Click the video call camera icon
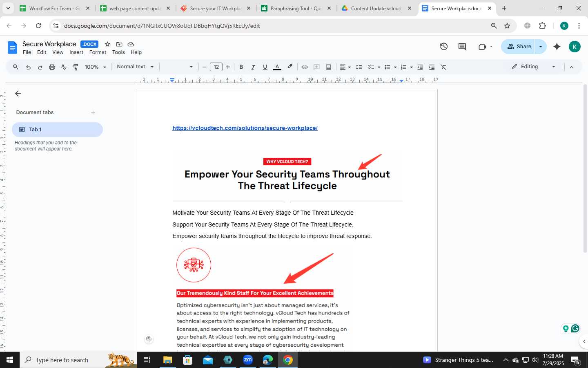588x368 pixels. pos(482,47)
